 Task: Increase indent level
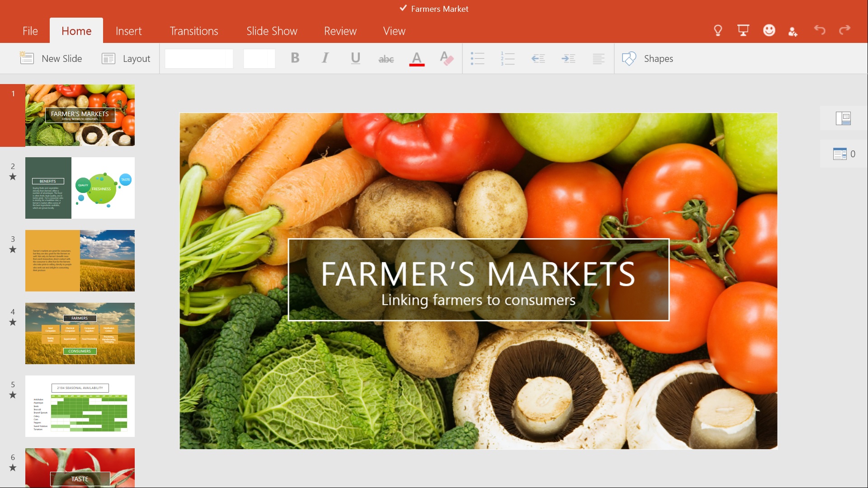point(568,59)
